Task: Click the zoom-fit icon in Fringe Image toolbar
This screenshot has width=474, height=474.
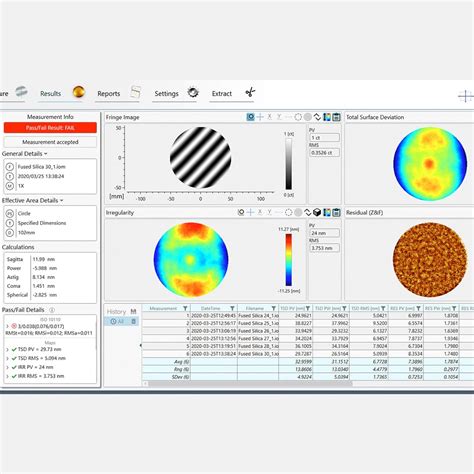Action: [x=250, y=117]
